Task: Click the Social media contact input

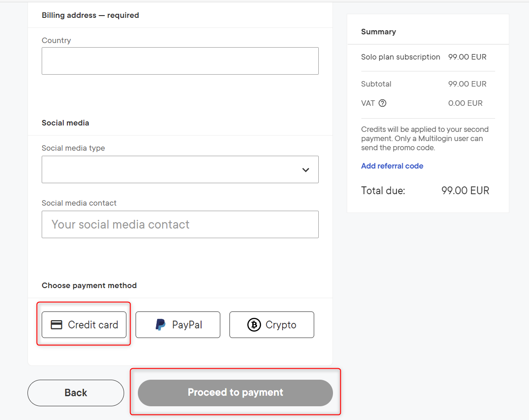Action: [x=180, y=224]
